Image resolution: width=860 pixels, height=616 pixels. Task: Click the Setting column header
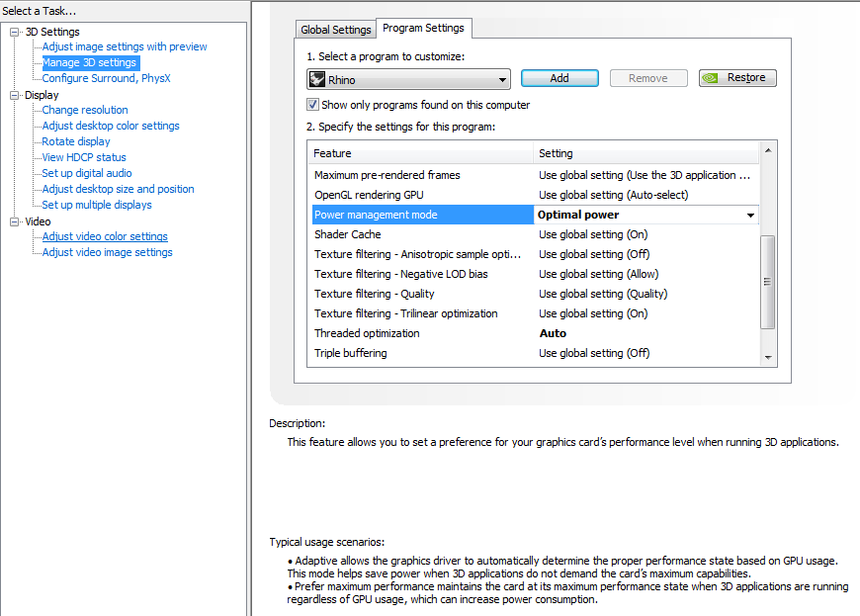coord(646,153)
